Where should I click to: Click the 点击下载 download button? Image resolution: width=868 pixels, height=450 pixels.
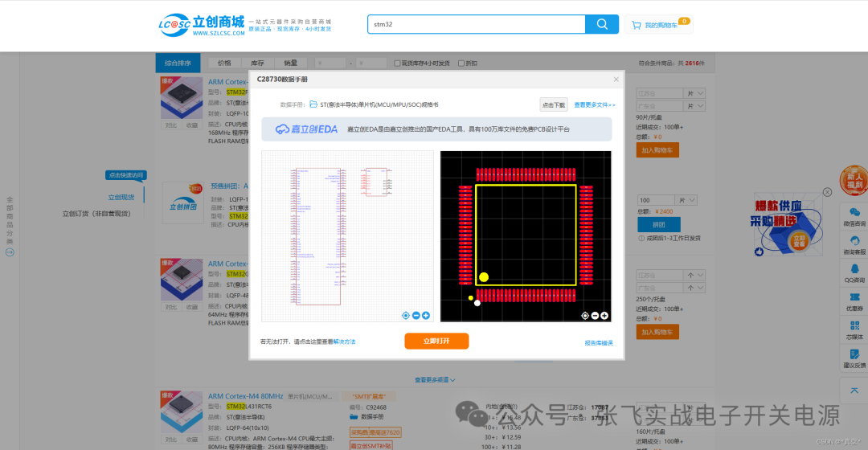pos(554,104)
